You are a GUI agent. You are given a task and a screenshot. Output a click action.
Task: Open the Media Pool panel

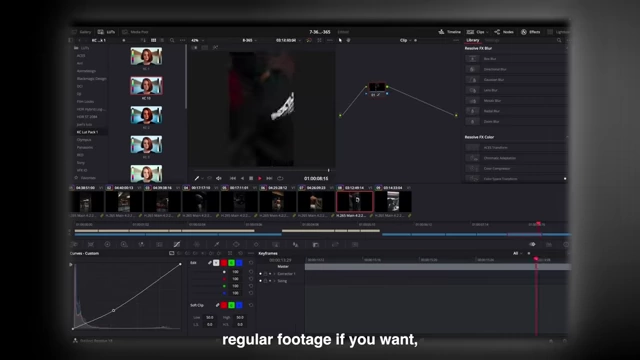coord(136,32)
